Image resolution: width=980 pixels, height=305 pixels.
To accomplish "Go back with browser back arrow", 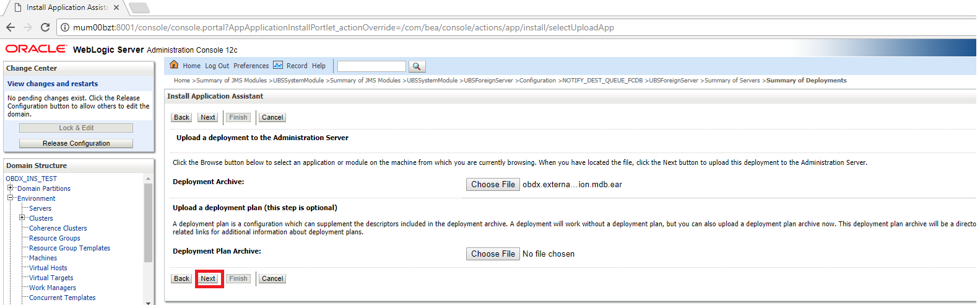I will [x=11, y=27].
